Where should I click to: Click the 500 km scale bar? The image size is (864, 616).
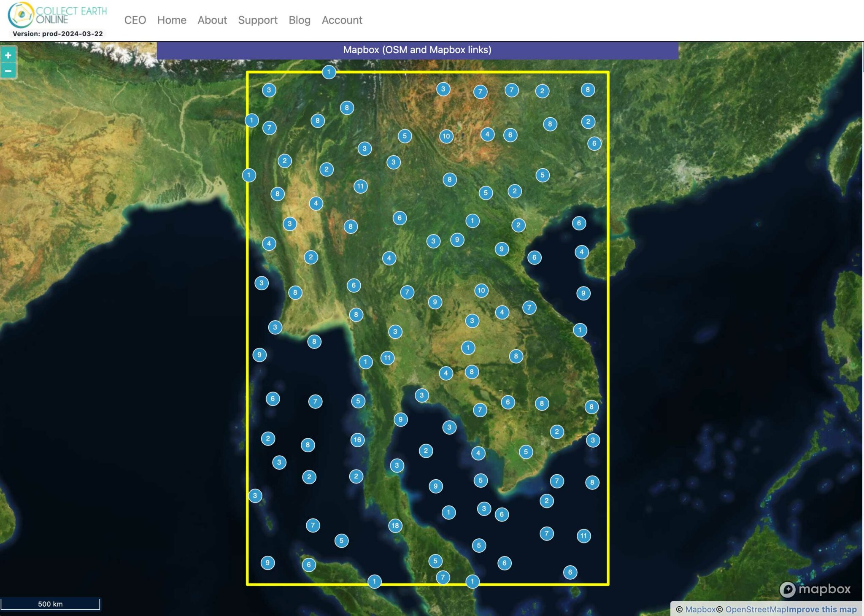(x=51, y=604)
